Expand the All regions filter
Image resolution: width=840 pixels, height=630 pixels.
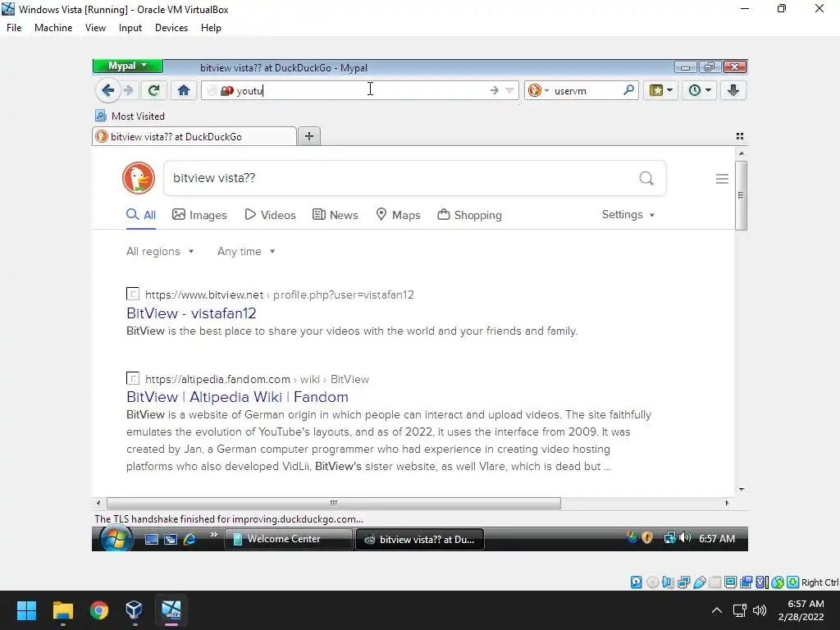(x=160, y=251)
